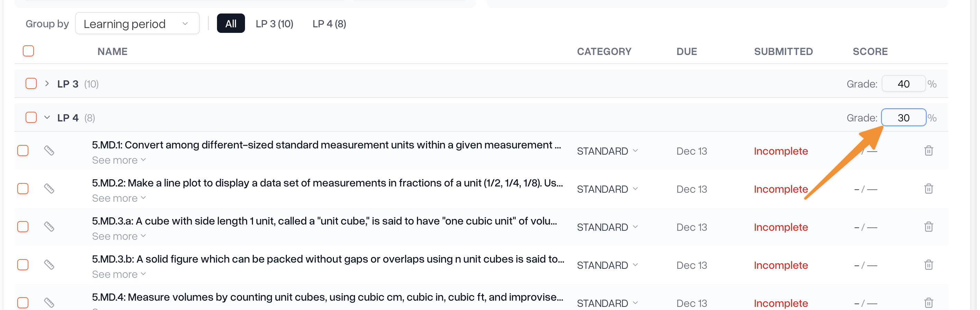The height and width of the screenshot is (310, 980).
Task: Collapse the LP 4 group
Action: tap(47, 118)
